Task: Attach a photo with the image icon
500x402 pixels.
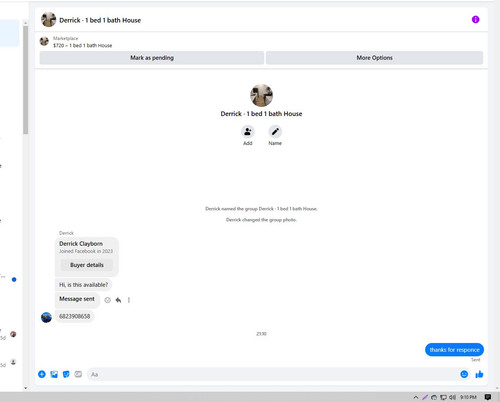Action: [x=54, y=374]
